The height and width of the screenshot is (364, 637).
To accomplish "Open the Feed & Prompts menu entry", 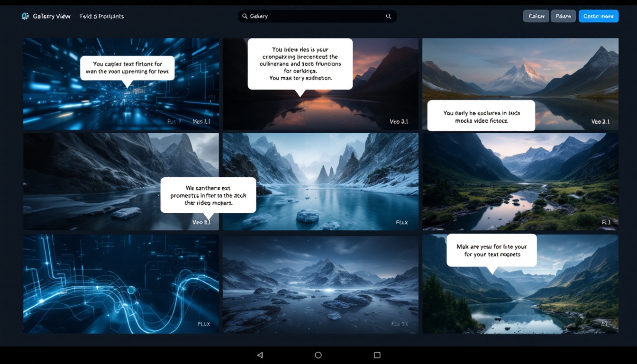I will click(x=101, y=16).
